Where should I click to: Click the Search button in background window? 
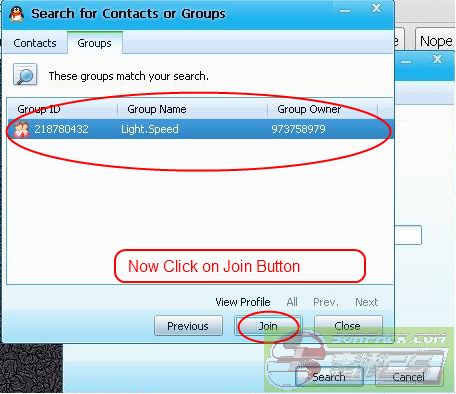click(x=329, y=377)
